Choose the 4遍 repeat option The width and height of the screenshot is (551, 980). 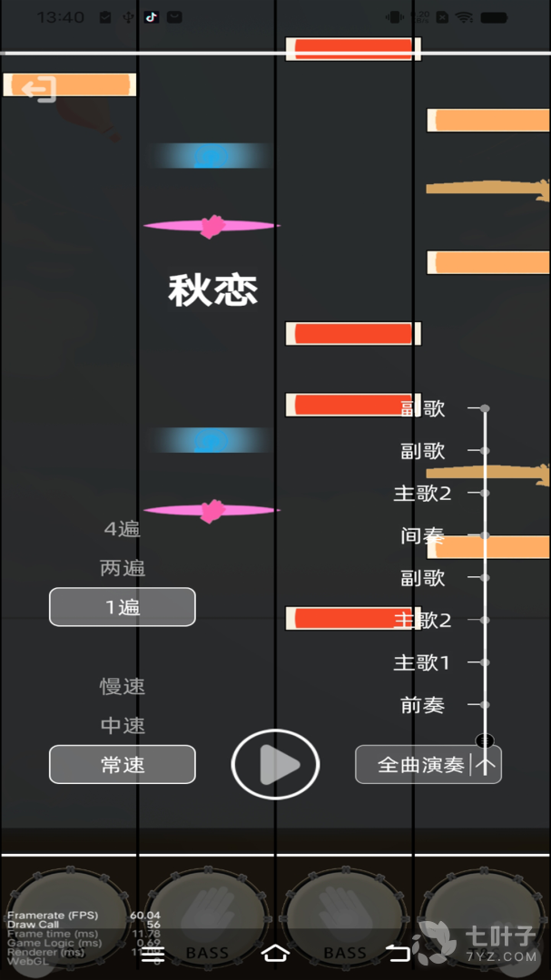(x=123, y=529)
